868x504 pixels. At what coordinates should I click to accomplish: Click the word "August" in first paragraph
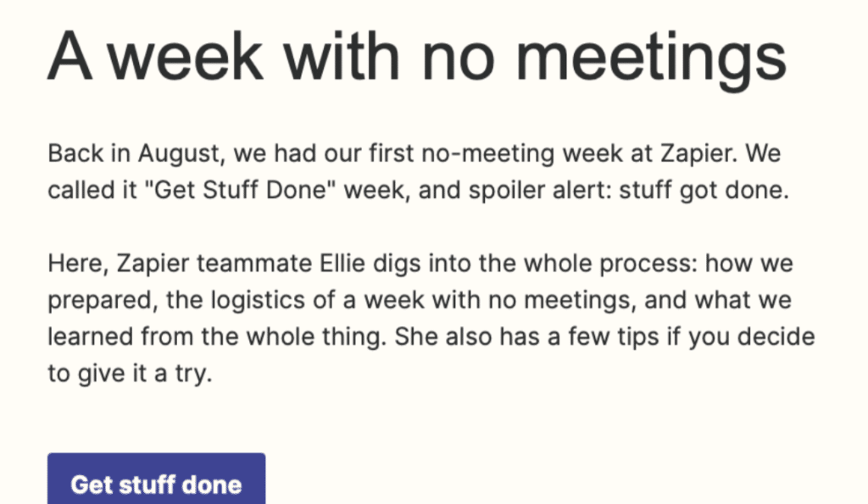[181, 153]
